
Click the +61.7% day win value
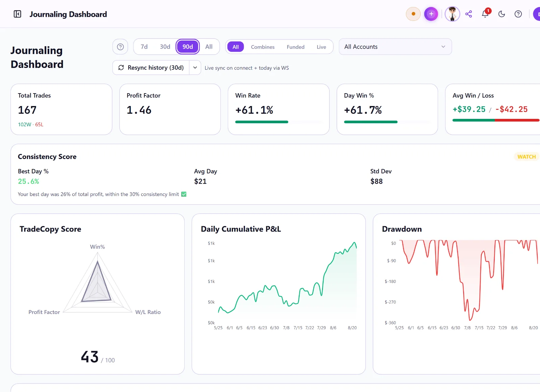(363, 110)
